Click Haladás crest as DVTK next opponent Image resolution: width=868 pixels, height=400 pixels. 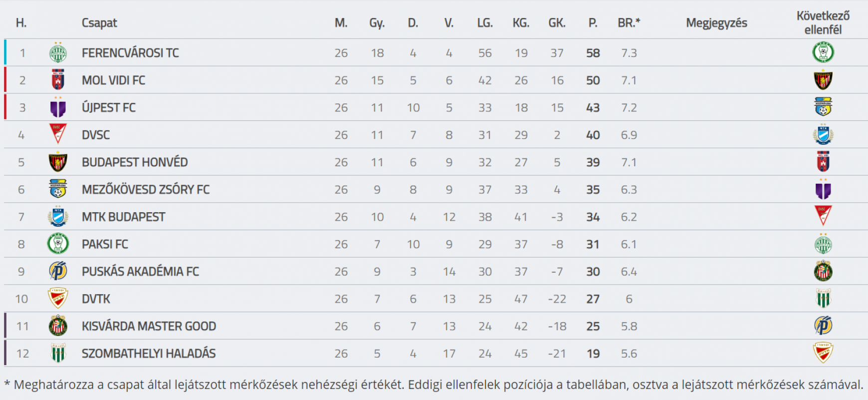point(823,299)
